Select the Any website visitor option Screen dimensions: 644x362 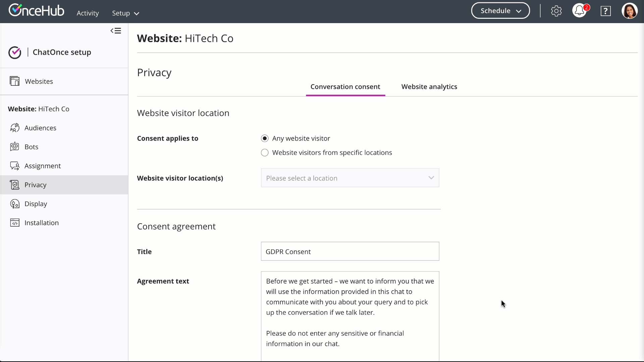tap(265, 138)
